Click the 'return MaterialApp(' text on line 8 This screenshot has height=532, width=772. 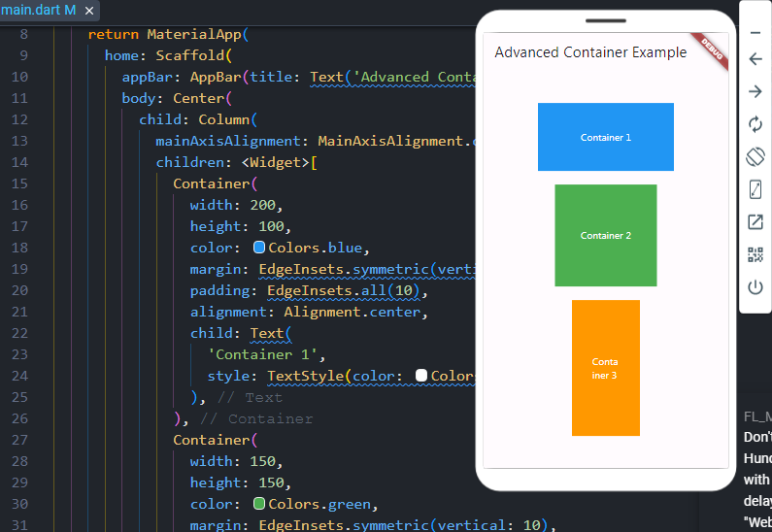coord(168,34)
